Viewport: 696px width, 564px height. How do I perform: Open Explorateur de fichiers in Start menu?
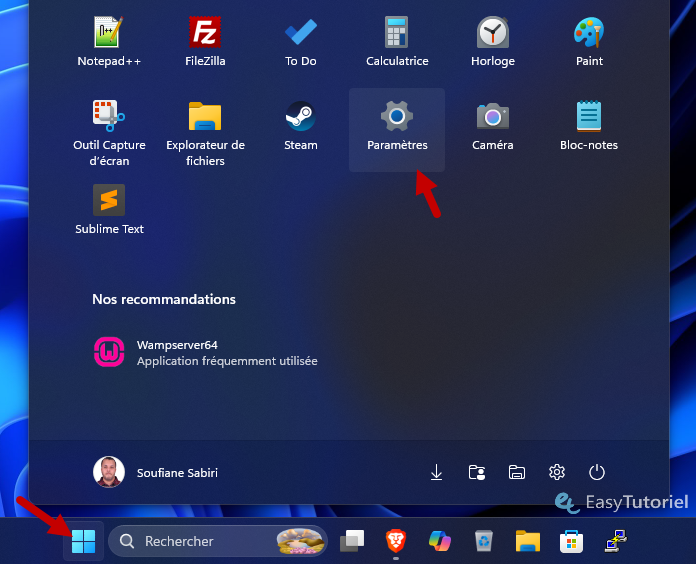coord(205,130)
